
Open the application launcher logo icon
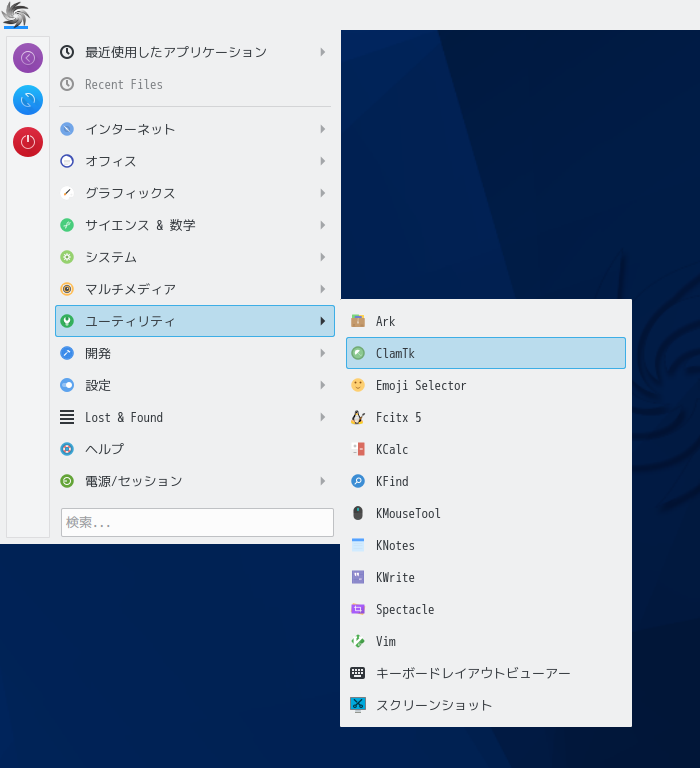point(16,15)
